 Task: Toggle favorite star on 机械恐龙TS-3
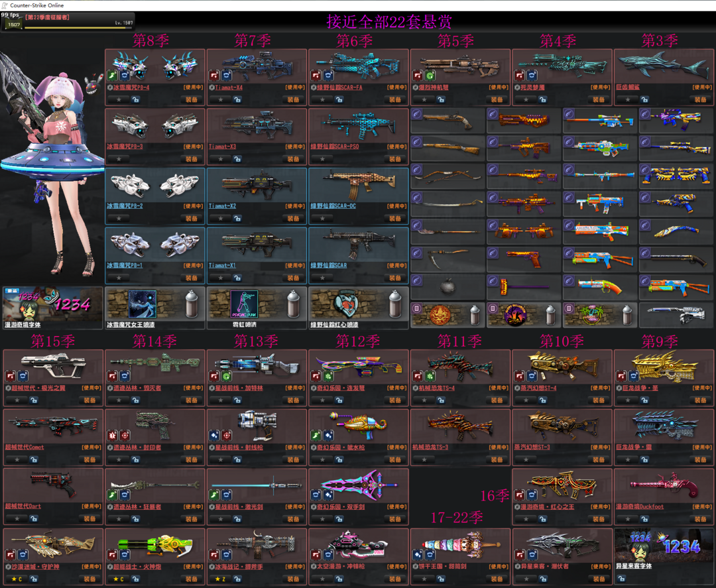425,459
